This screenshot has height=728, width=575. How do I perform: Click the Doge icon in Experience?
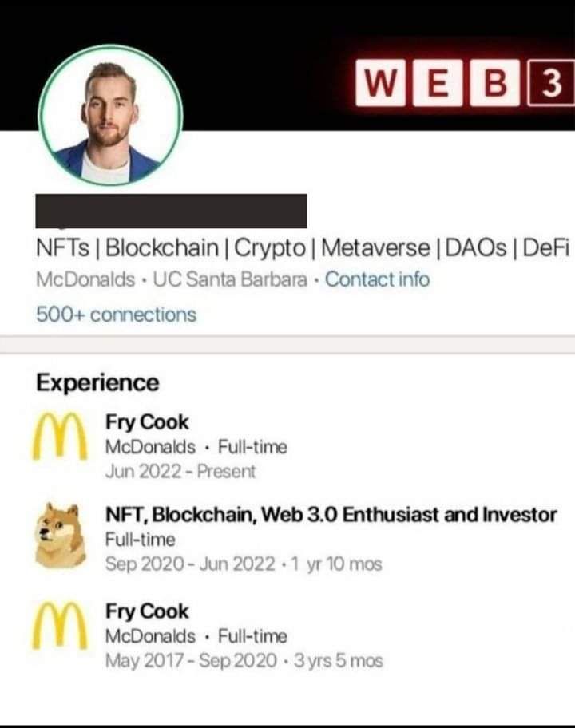pos(61,536)
